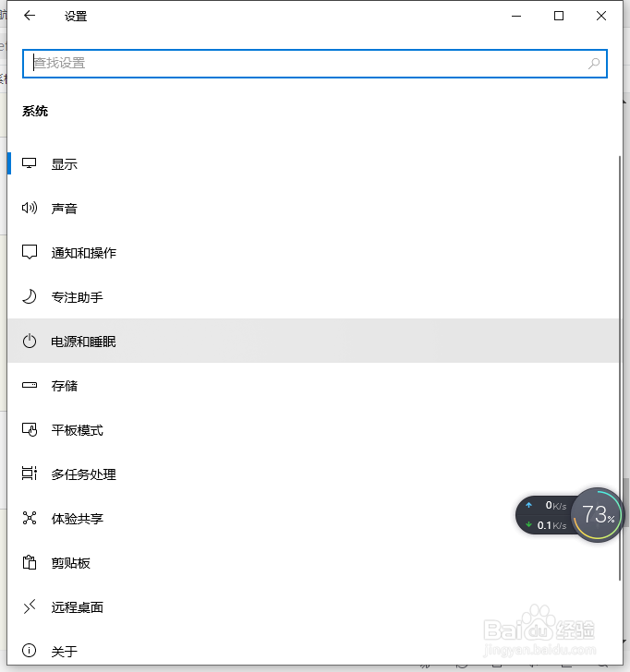Viewport: 630px width, 672px height.
Task: Click the Shared experiences (体验共享) icon
Action: coord(30,519)
